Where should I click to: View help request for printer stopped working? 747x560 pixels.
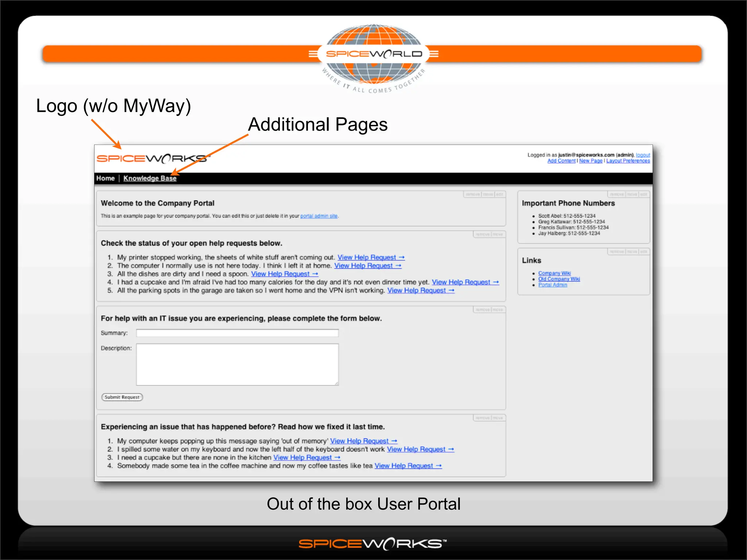371,257
